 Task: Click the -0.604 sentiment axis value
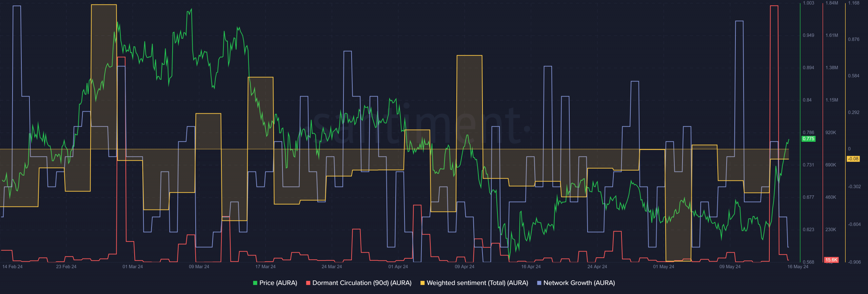[x=854, y=224]
